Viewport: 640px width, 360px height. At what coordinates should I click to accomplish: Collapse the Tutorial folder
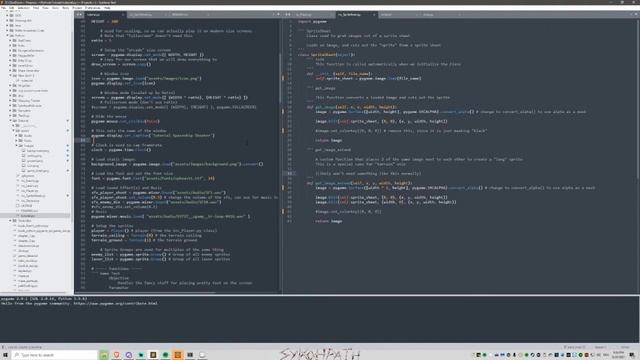[10, 121]
